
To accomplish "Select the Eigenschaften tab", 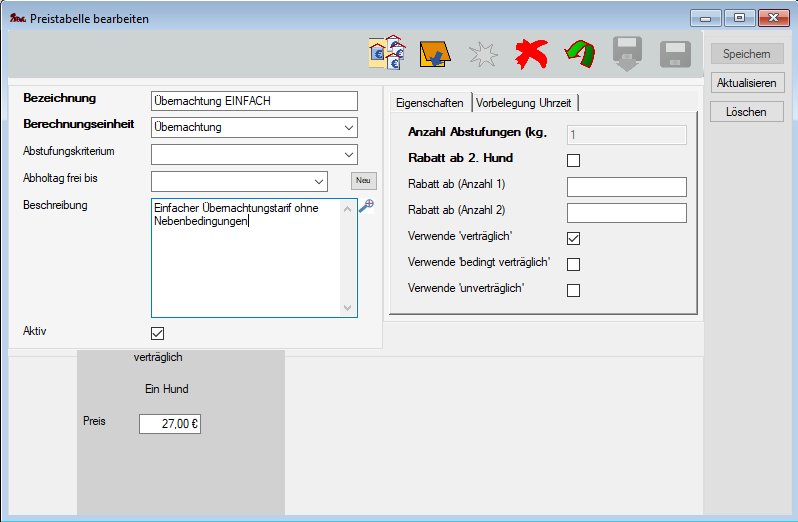I will tap(430, 103).
